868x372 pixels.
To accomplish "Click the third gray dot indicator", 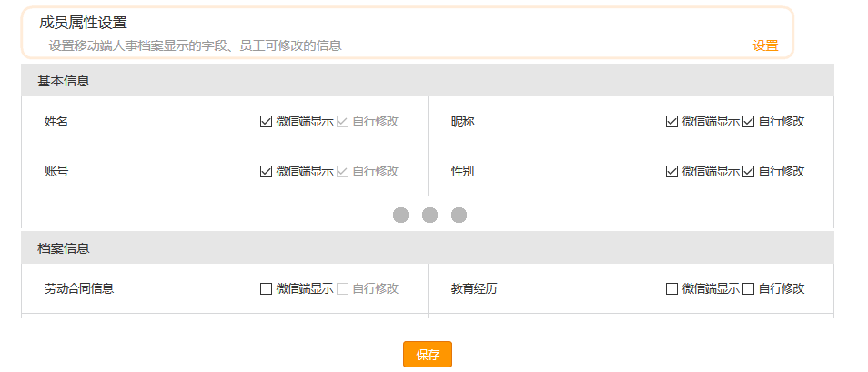I will [459, 216].
